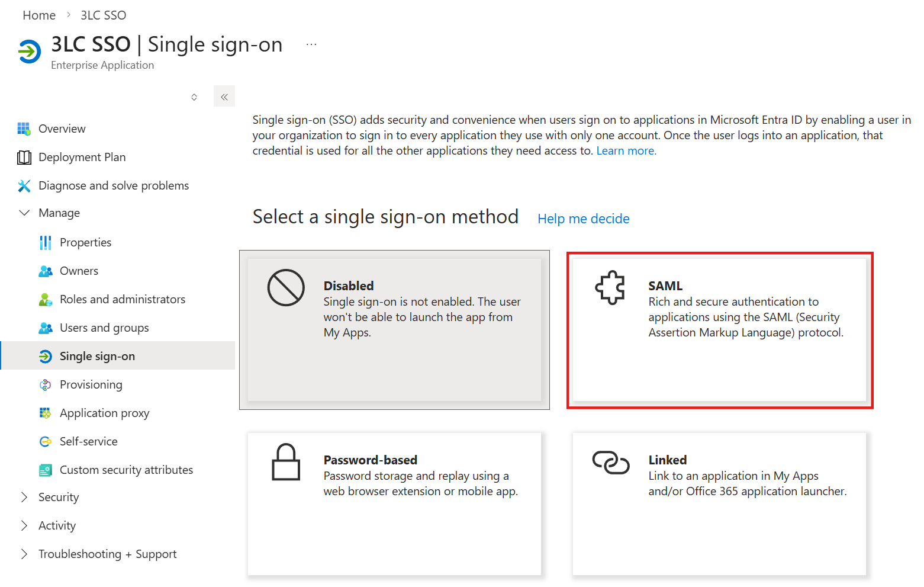Click the Properties bars icon

46,242
